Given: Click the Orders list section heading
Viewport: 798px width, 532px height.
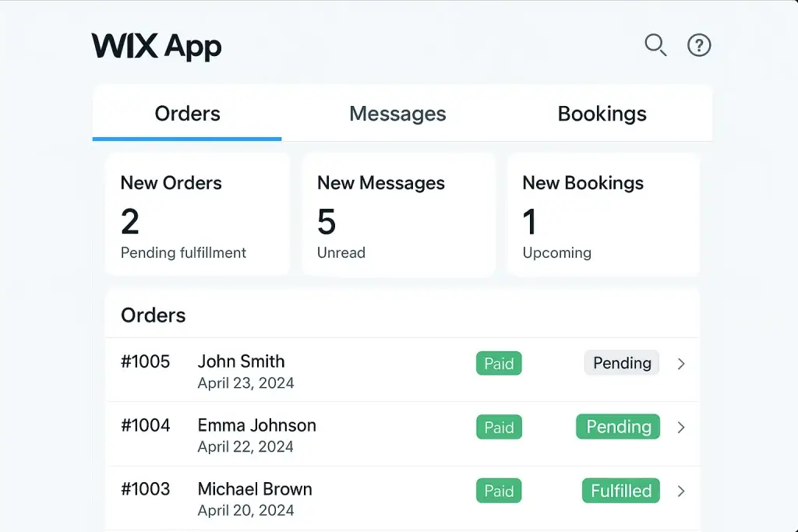Looking at the screenshot, I should point(154,315).
